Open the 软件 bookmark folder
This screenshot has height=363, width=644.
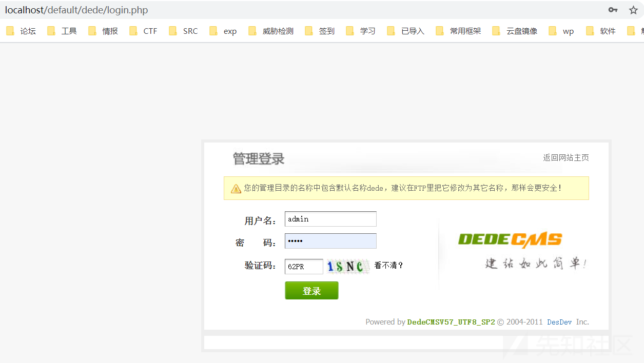(x=600, y=31)
